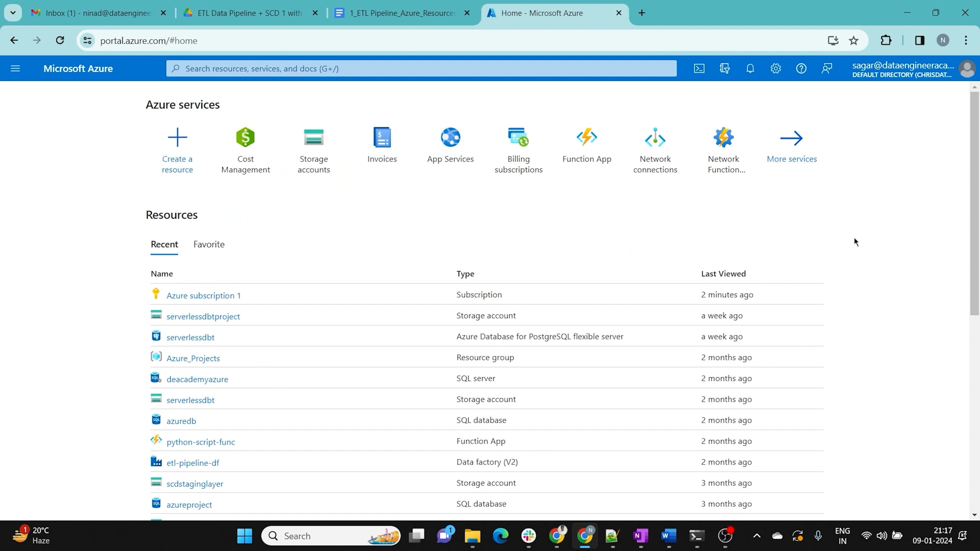Open Storage accounts service icon

314,138
